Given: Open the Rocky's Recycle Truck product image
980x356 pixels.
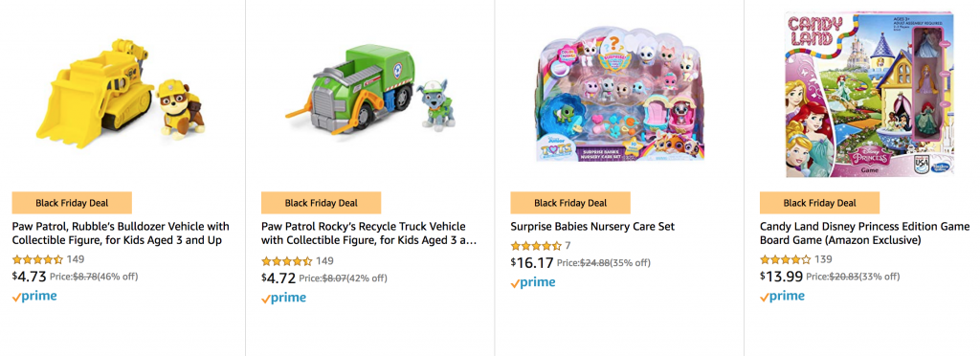Looking at the screenshot, I should [370, 91].
